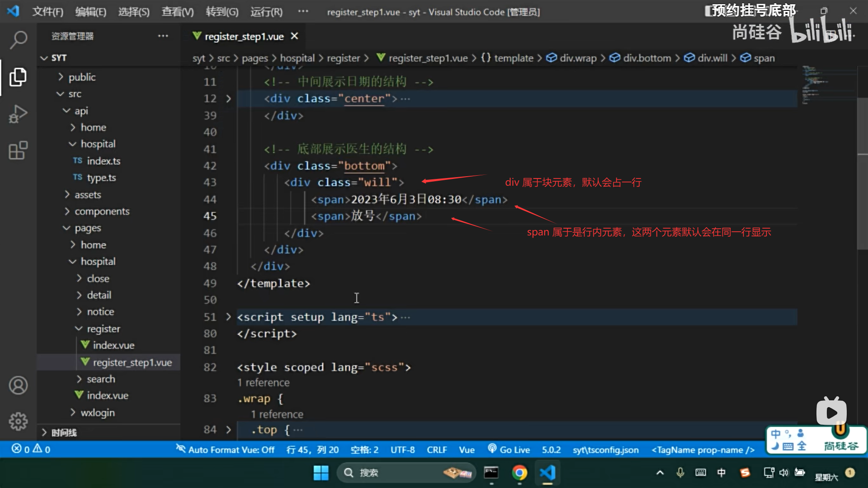Viewport: 868px width, 488px height.
Task: Open the 运行(R) menu
Action: click(x=266, y=12)
